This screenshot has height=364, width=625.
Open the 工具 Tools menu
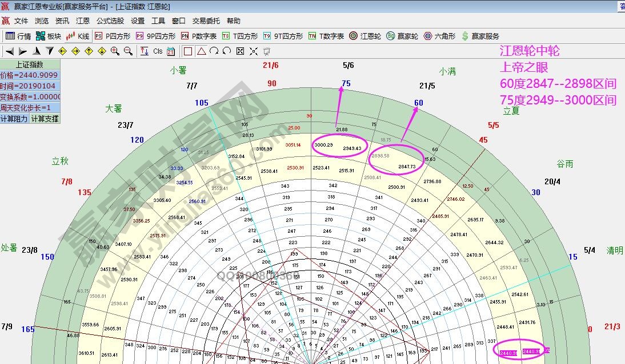point(156,21)
